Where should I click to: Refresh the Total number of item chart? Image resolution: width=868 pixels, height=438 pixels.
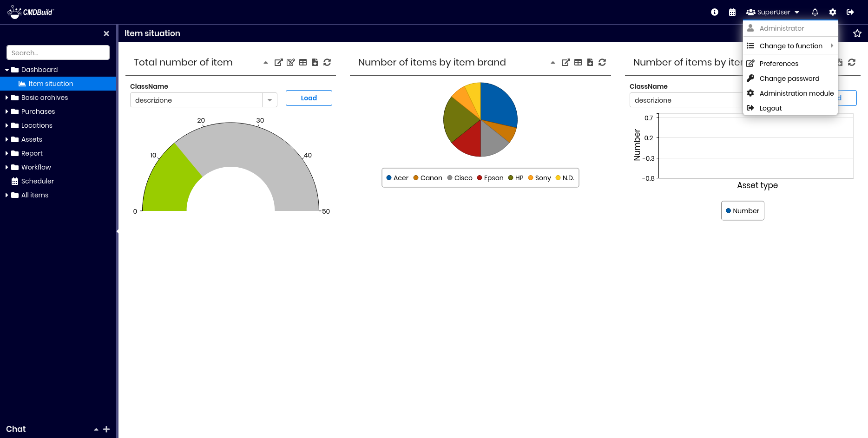[x=327, y=62]
